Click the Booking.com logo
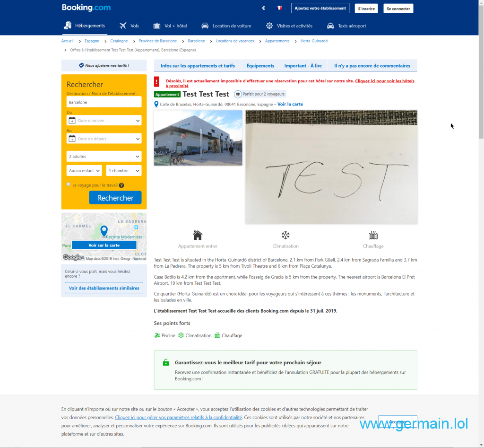 [86, 8]
